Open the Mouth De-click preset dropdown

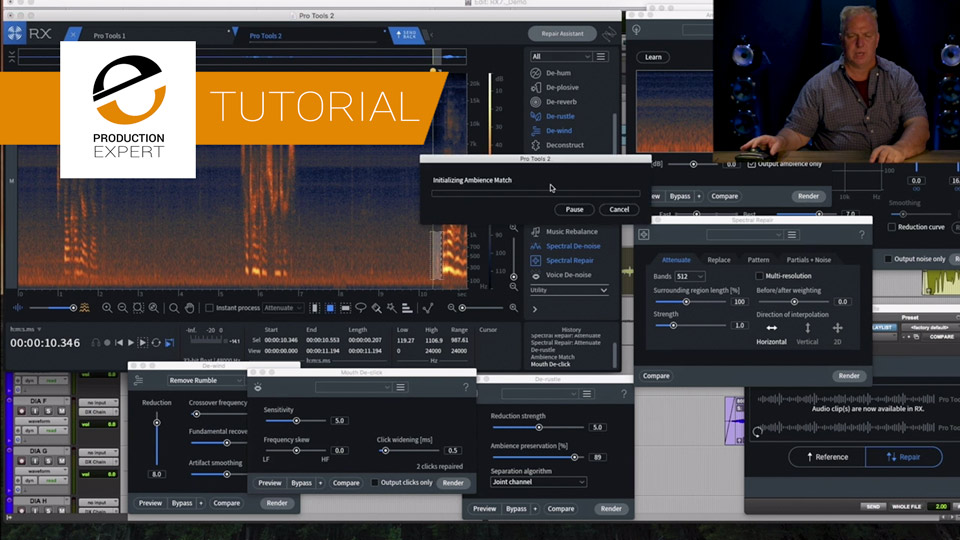pyautogui.click(x=353, y=387)
